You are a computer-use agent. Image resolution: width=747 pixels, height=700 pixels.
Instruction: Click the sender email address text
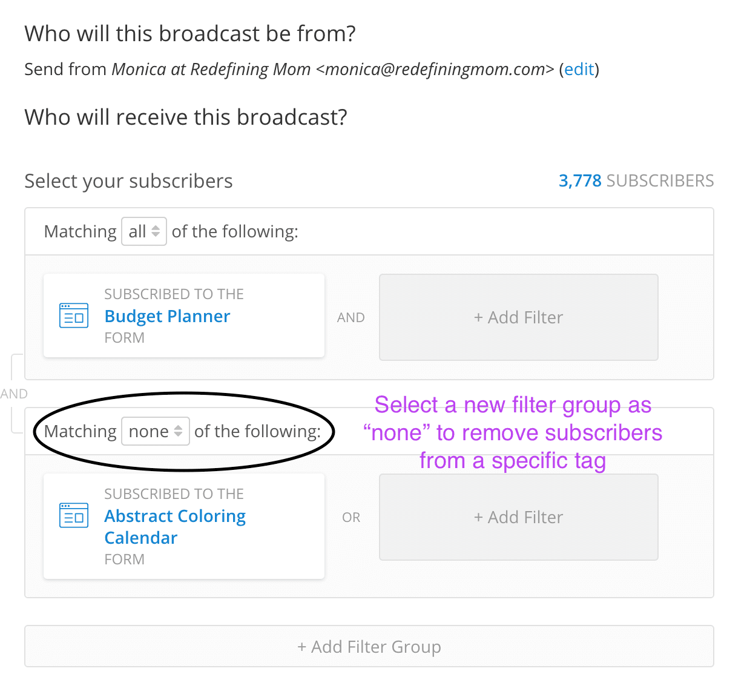(435, 69)
